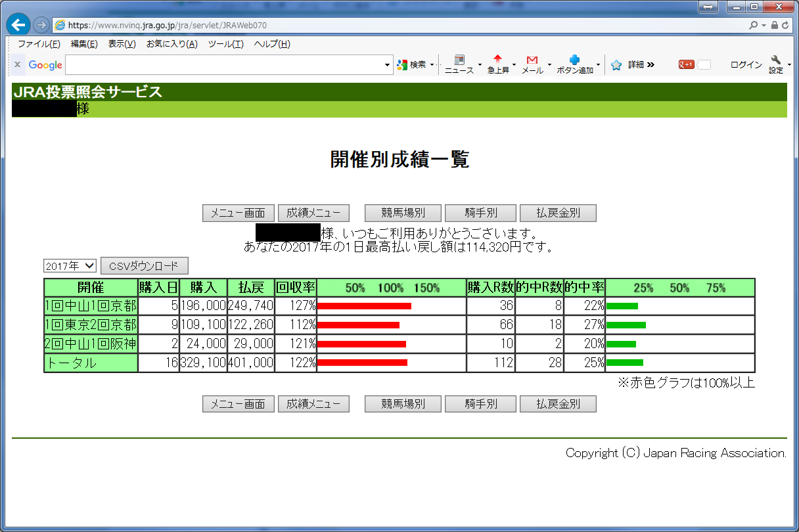Click the bookmarks star icon in Google toolbar
The width and height of the screenshot is (799, 532).
point(616,65)
